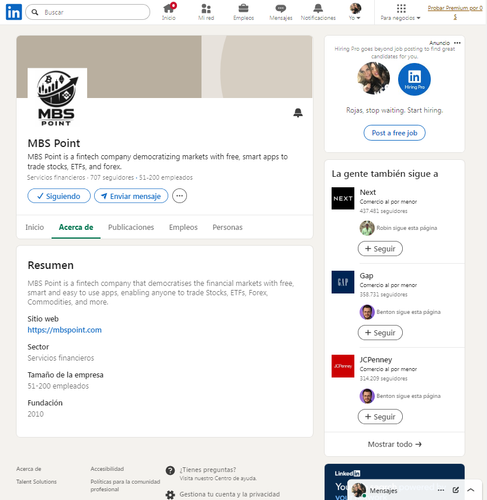Click Mostrar todo to see all pages
The height and width of the screenshot is (500, 487).
pos(395,444)
